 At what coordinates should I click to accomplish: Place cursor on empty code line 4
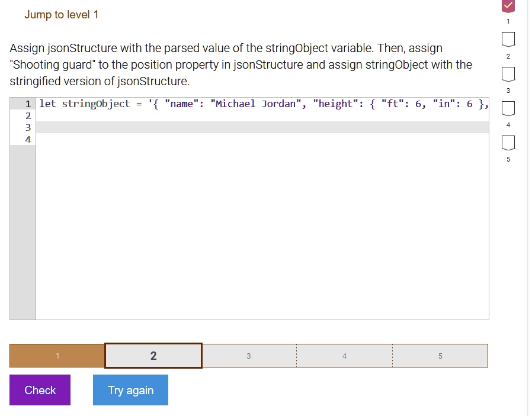(x=262, y=139)
